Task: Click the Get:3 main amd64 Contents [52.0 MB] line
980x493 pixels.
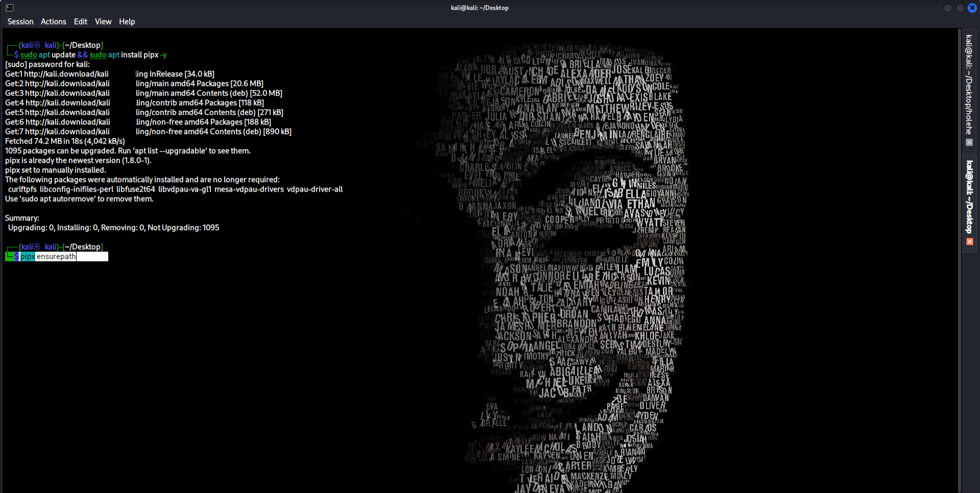Action: click(144, 93)
